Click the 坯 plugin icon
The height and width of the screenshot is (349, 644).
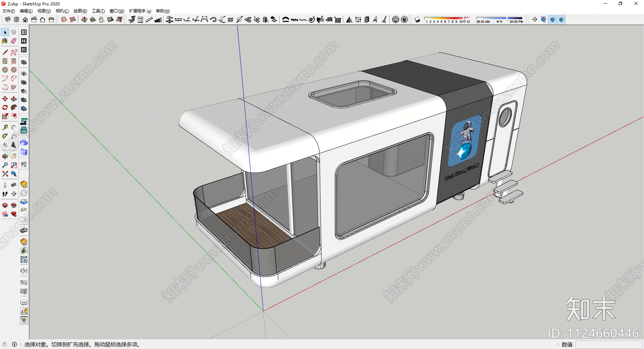pos(24,41)
